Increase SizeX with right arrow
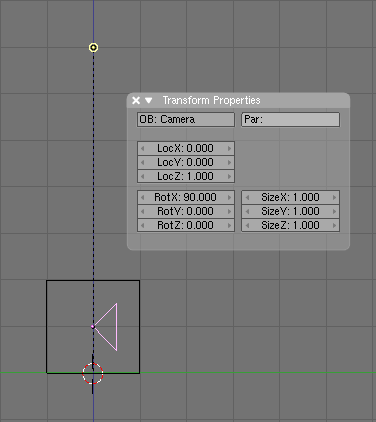The width and height of the screenshot is (376, 422). coord(334,197)
